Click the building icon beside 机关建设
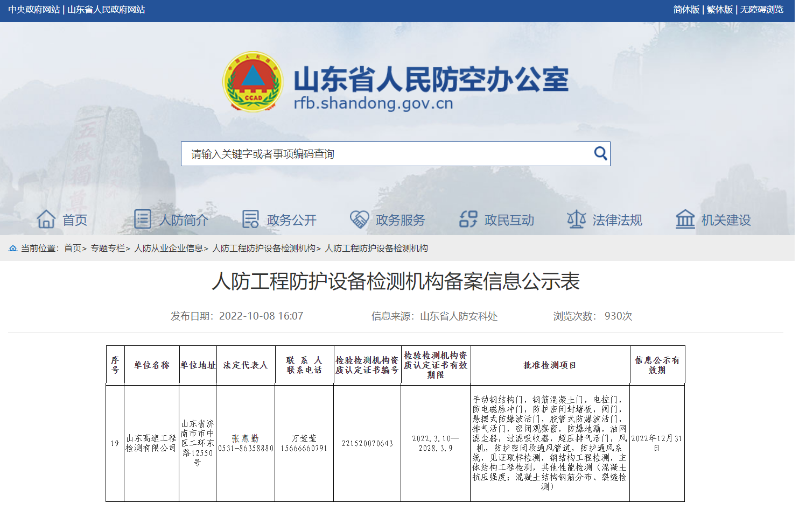The width and height of the screenshot is (799, 532). pos(685,219)
